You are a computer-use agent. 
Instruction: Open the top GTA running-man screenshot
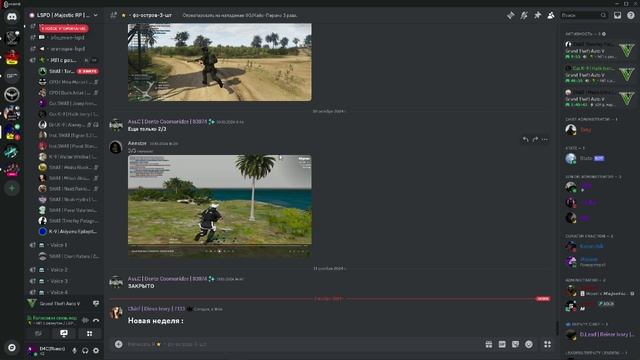220,62
